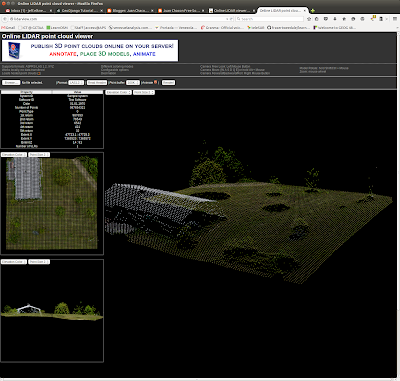This screenshot has width=400, height=381.
Task: Click the publish 3D point clouds banner
Action: (90, 50)
